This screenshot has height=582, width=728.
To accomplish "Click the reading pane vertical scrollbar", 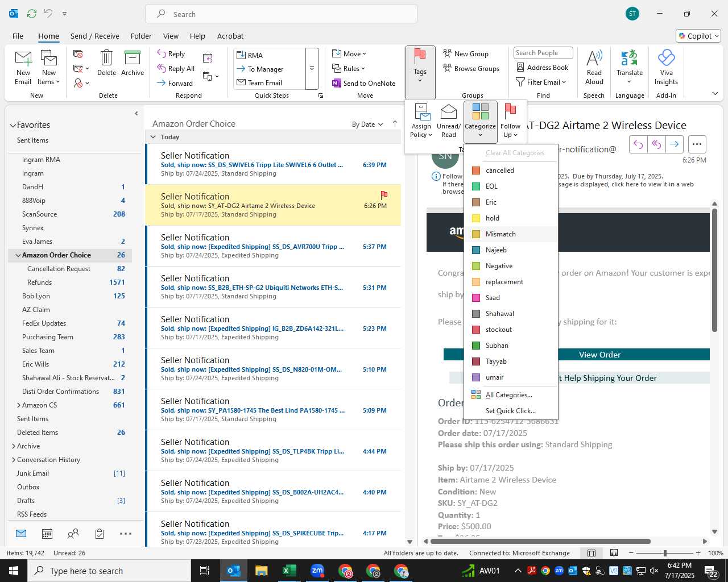I will [x=714, y=271].
